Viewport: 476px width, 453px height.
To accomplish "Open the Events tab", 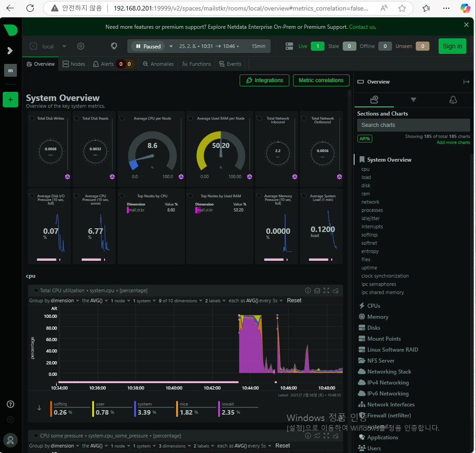I will [x=230, y=64].
